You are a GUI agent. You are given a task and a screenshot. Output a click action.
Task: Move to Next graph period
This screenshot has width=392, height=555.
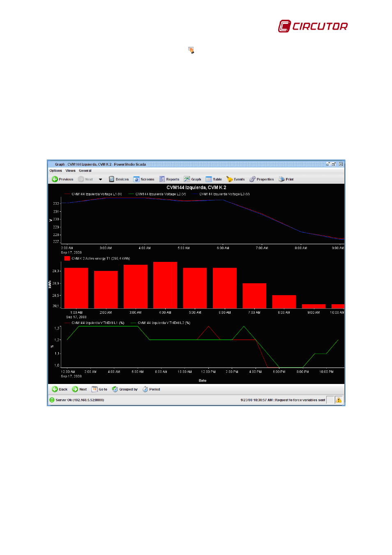coord(79,389)
